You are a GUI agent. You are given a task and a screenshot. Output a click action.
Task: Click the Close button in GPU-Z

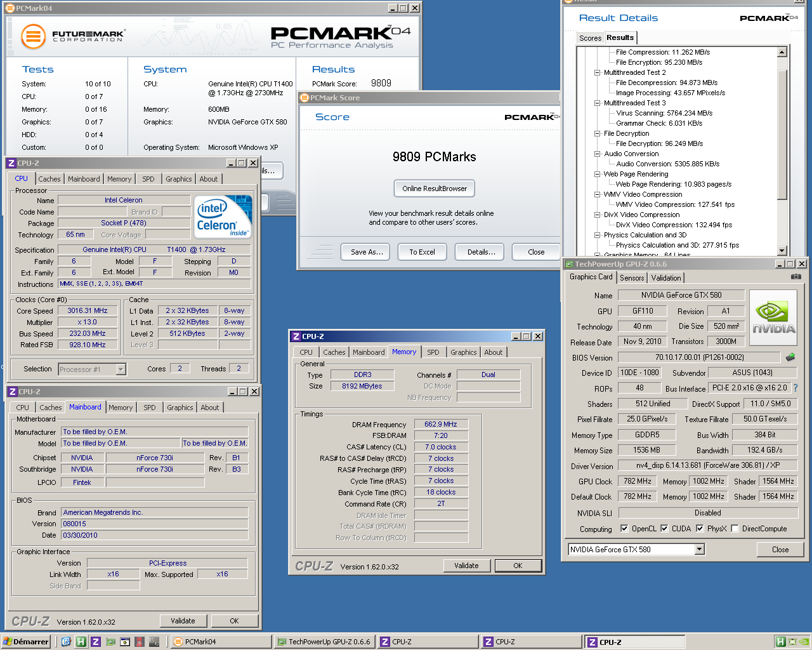pyautogui.click(x=780, y=550)
